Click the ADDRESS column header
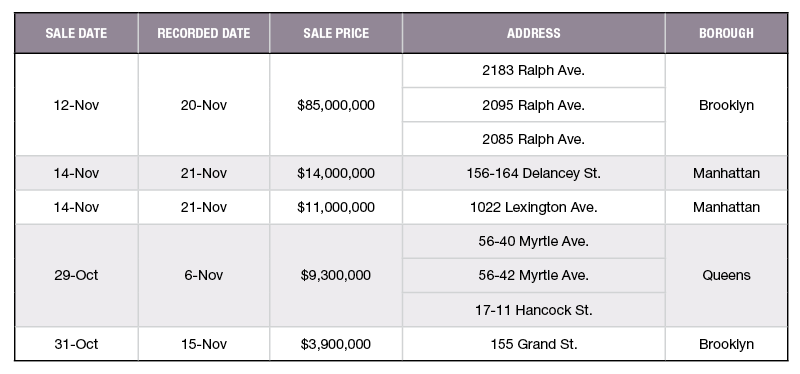The image size is (800, 374). 534,33
